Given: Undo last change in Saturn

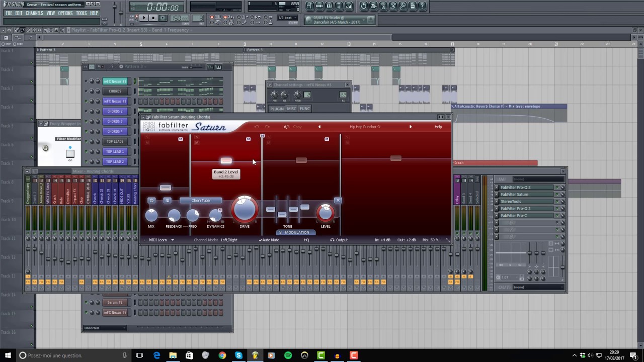Looking at the screenshot, I should click(x=257, y=127).
